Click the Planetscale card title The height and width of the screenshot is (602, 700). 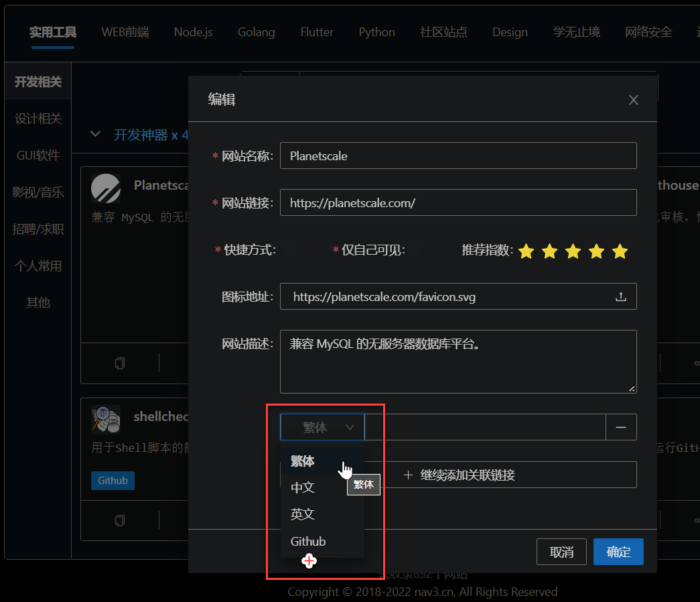[161, 185]
